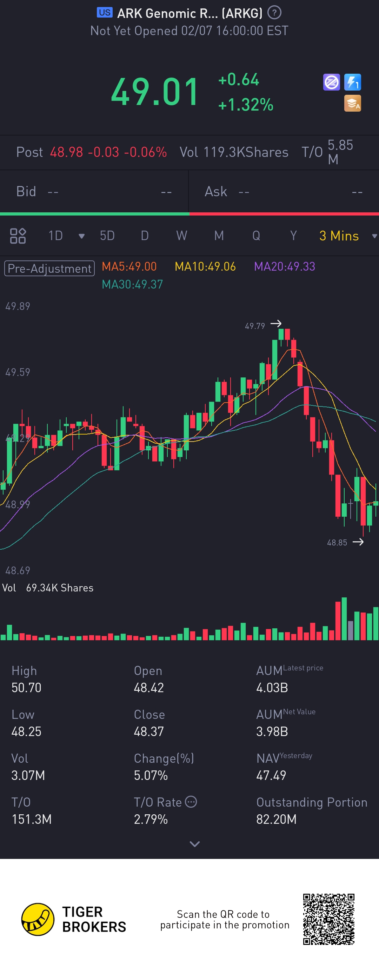The image size is (379, 980).
Task: Tap the orange stacked layers badge icon
Action: [352, 104]
